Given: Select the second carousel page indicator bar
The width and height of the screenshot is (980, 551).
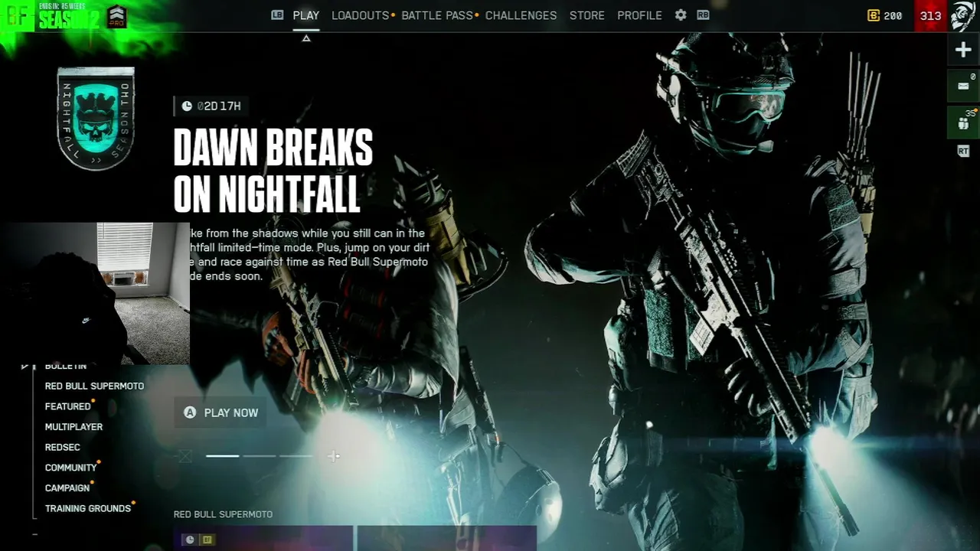Looking at the screenshot, I should click(260, 456).
